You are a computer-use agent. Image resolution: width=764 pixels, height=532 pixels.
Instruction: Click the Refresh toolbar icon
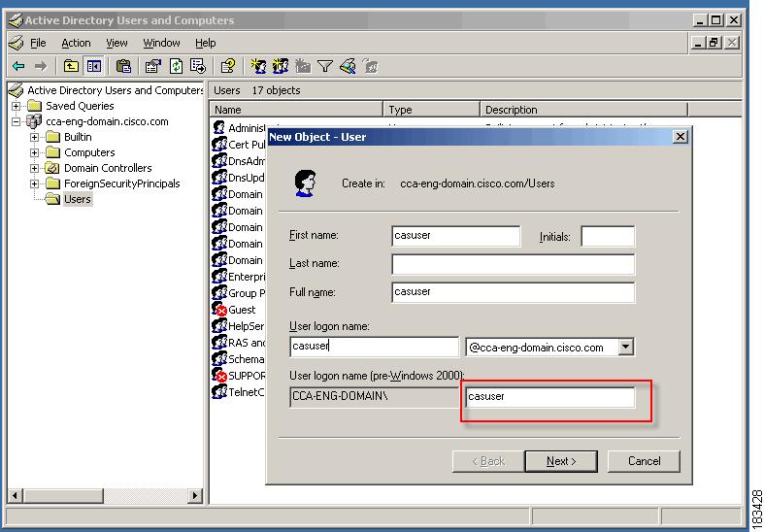[176, 66]
